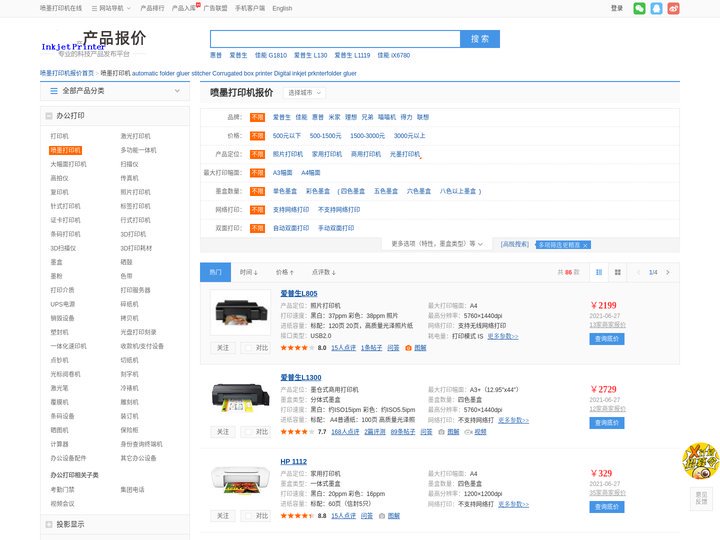
Task: Click the 爱普生L1300 printer thumbnail
Action: click(x=241, y=397)
